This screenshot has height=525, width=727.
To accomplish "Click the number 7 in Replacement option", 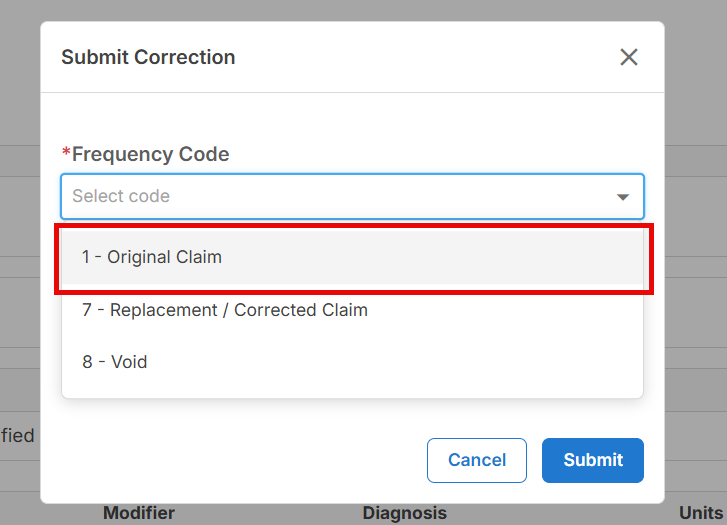I will click(87, 310).
